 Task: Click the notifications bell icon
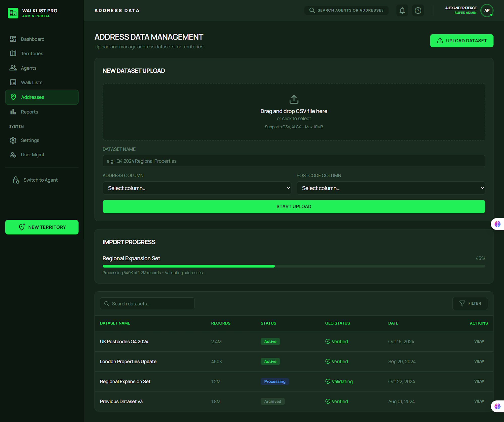(x=402, y=10)
